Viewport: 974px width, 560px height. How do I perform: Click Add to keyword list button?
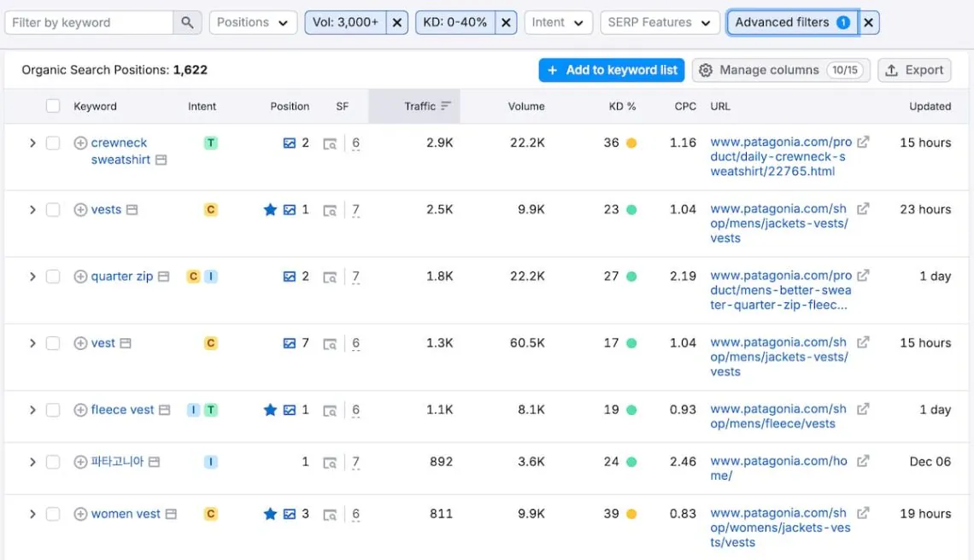tap(611, 70)
